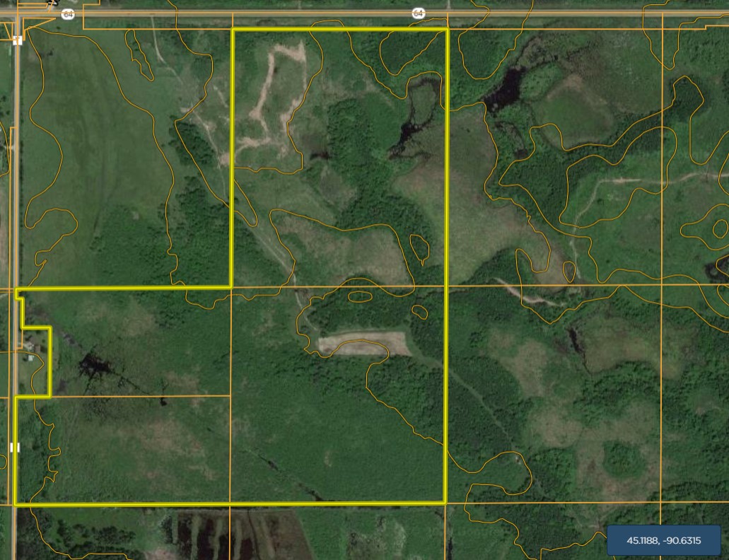The width and height of the screenshot is (729, 560).
Task: Select round tree cluster in southeast area
Action: point(622,460)
